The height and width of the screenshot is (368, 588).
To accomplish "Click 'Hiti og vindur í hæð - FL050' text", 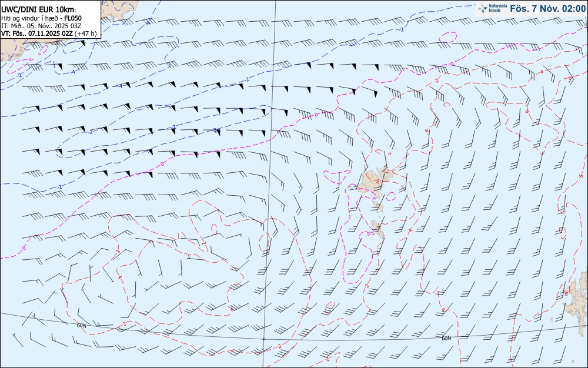I will pos(42,18).
